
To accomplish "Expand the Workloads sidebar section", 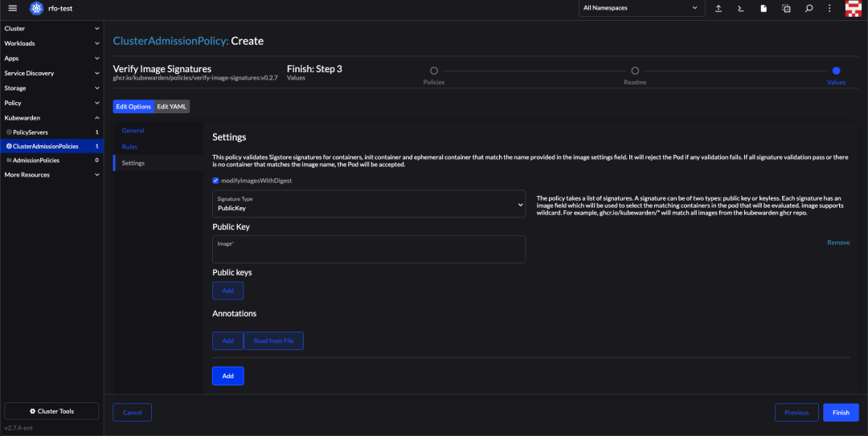I will coord(51,43).
